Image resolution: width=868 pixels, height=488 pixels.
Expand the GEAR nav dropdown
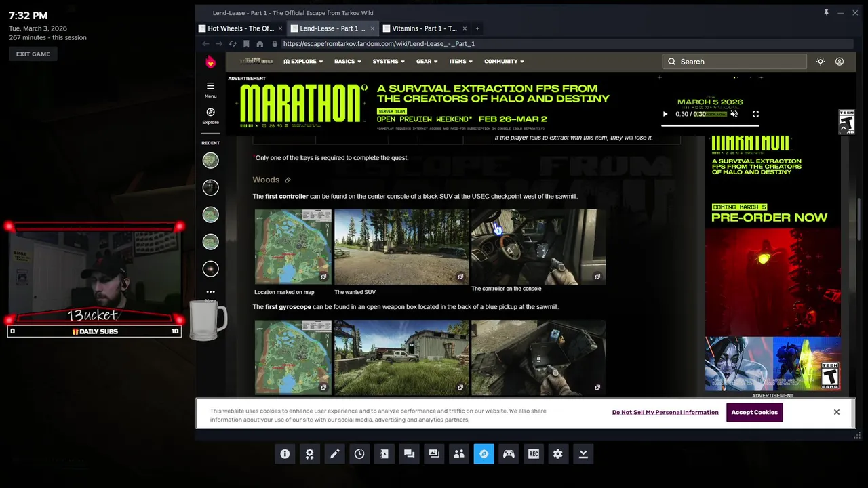tap(427, 61)
